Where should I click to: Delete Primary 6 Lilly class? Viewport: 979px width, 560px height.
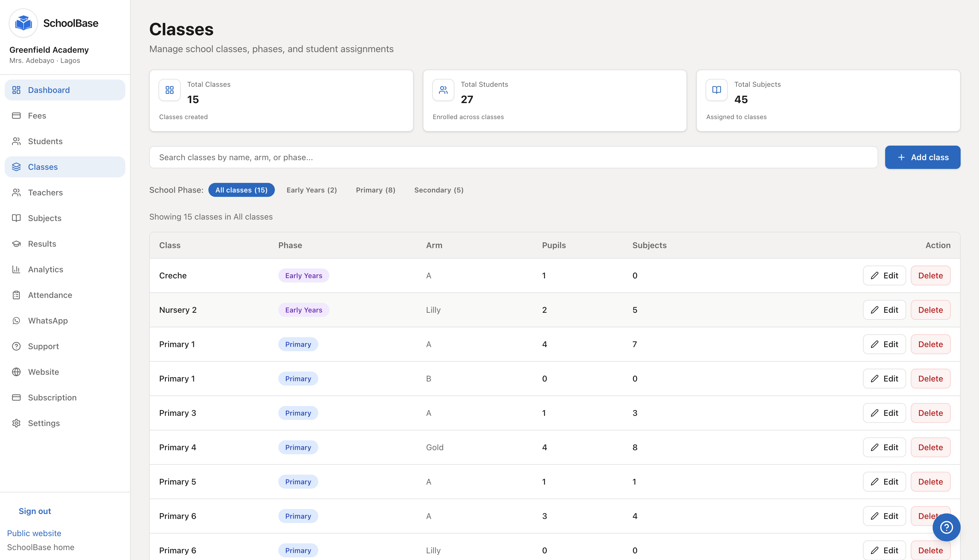pos(931,550)
